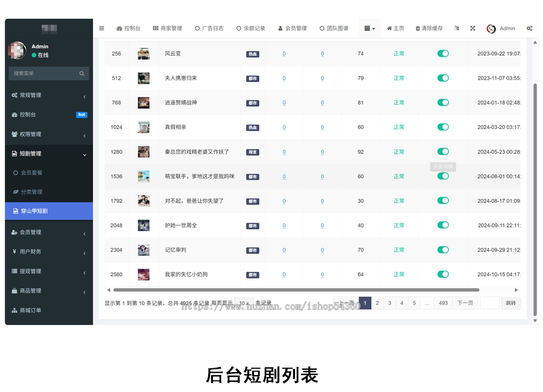Screen dimensions: 543x392
Task: Collapse the 短剧管理 menu
Action: tap(49, 154)
